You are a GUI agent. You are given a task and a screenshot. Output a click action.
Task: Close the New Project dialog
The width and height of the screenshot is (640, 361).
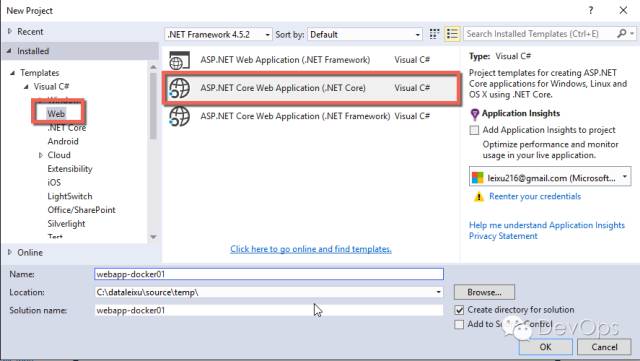click(x=623, y=10)
